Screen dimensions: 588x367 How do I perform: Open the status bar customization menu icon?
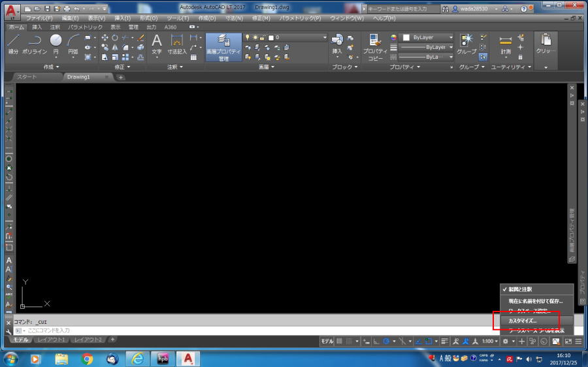tap(579, 341)
